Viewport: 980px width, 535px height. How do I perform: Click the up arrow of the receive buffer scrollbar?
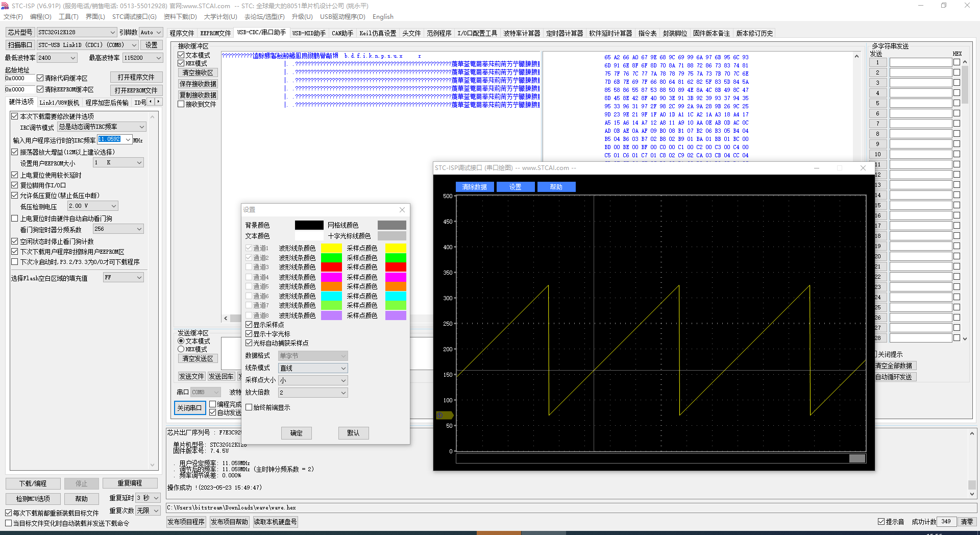(x=856, y=57)
